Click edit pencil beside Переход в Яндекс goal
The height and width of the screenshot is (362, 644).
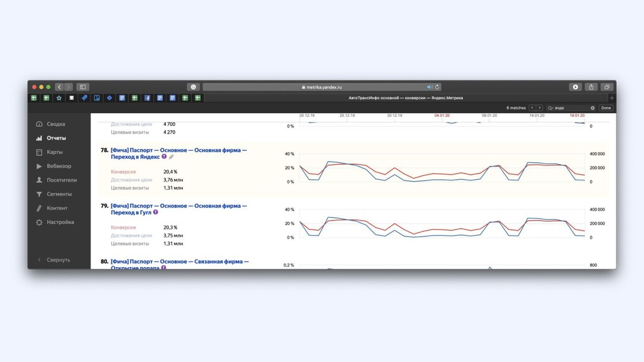[171, 156]
